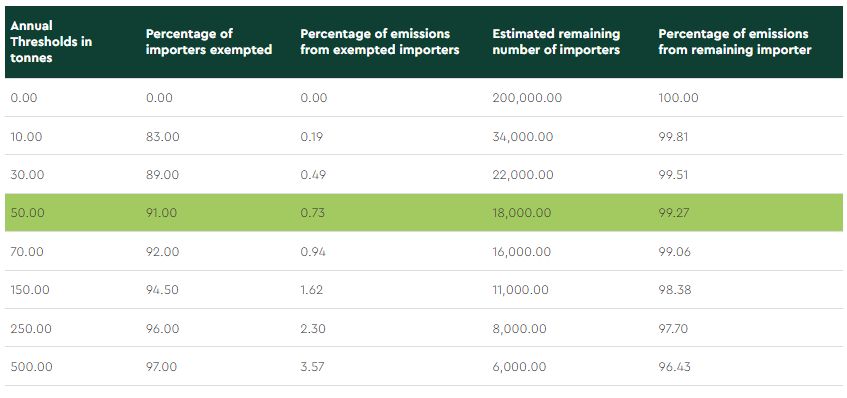Viewport: 847px width, 398px height.
Task: Click the 99.27 cell in highlighted row
Action: click(674, 213)
